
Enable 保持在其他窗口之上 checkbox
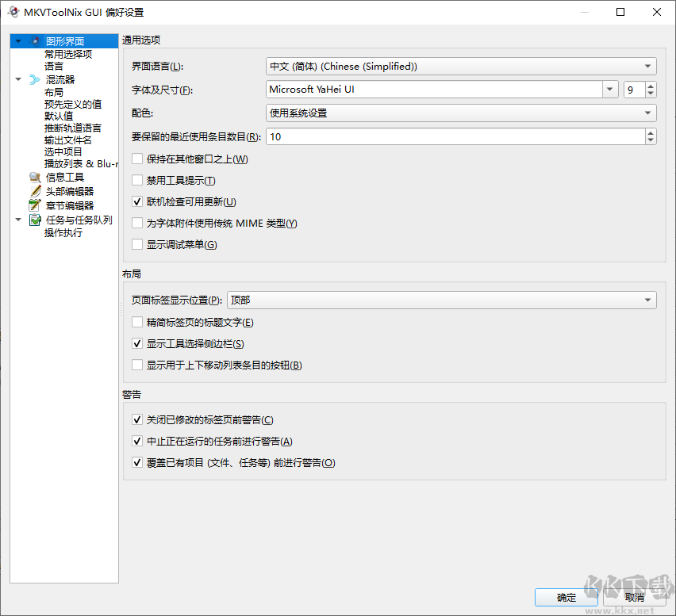(137, 159)
